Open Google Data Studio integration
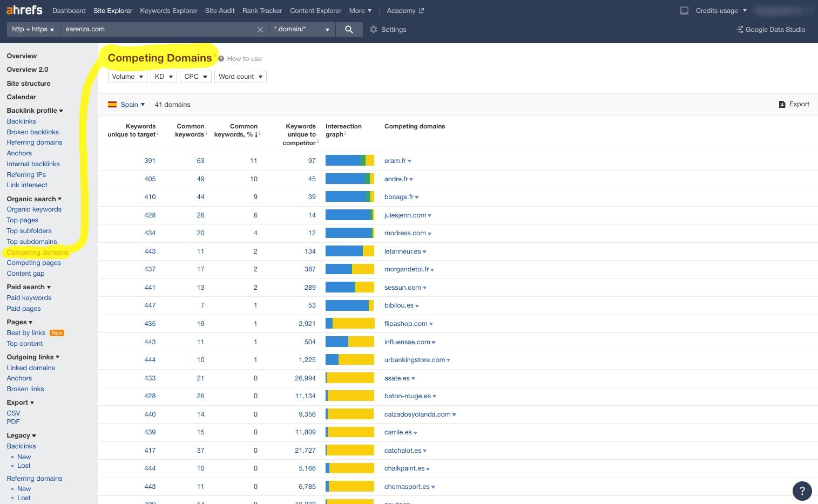The height and width of the screenshot is (504, 818). [x=770, y=30]
